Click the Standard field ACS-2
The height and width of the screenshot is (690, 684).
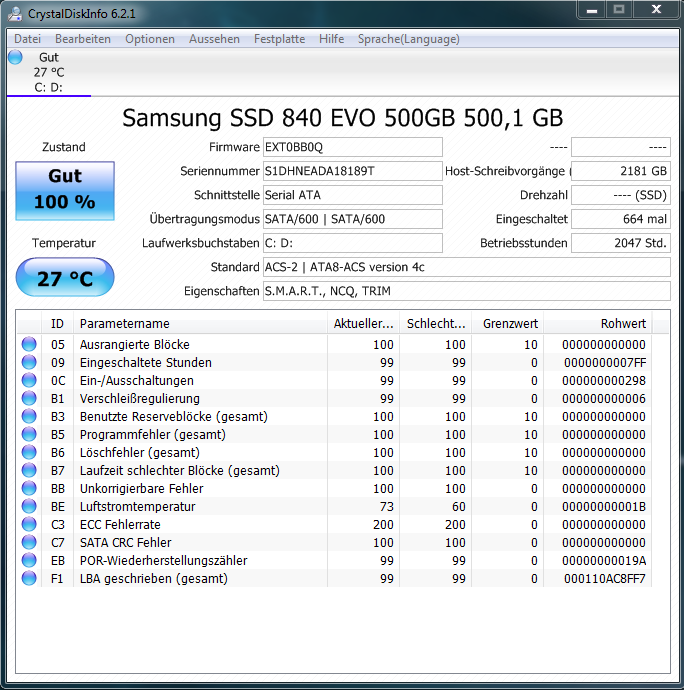[467, 267]
